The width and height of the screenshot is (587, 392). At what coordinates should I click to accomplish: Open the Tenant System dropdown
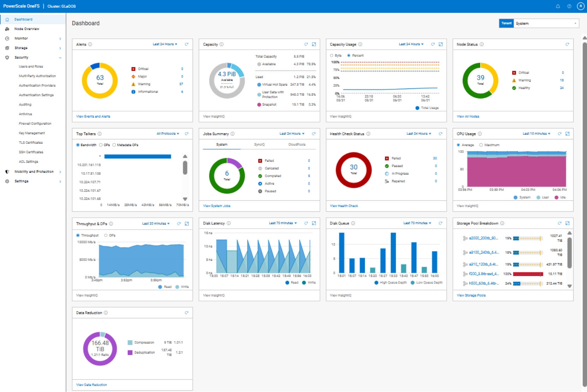pos(546,23)
